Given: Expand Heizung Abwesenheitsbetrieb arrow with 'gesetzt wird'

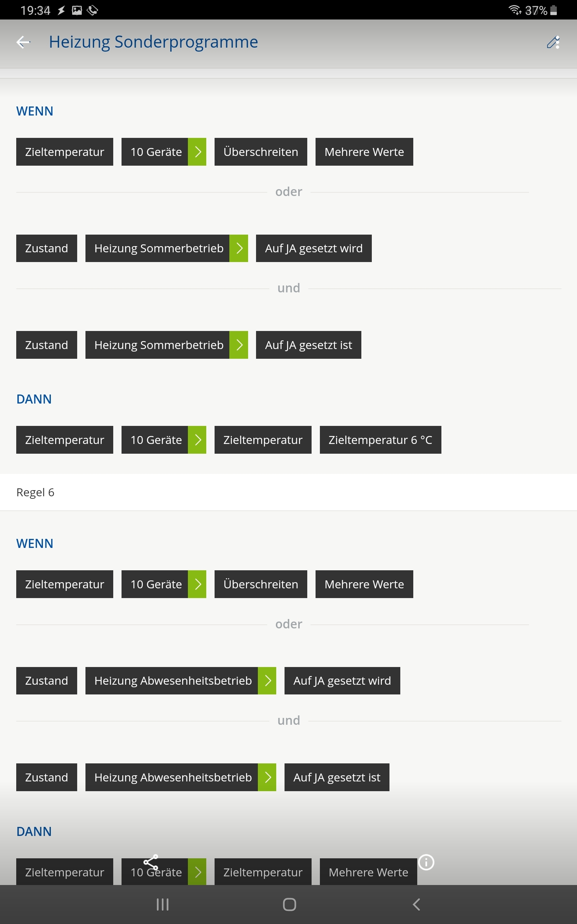Looking at the screenshot, I should (267, 680).
